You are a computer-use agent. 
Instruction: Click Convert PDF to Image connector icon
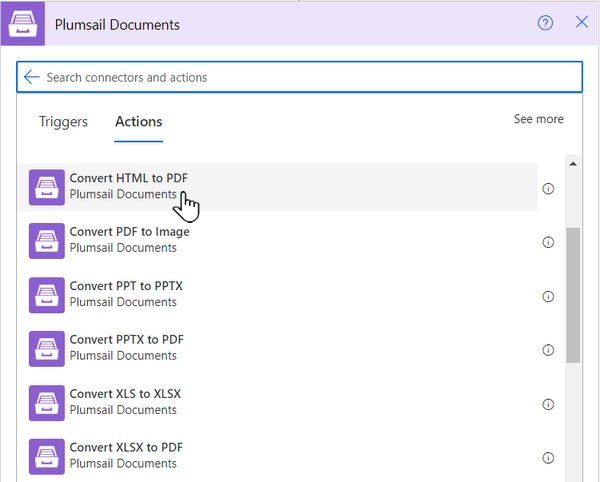(x=47, y=241)
